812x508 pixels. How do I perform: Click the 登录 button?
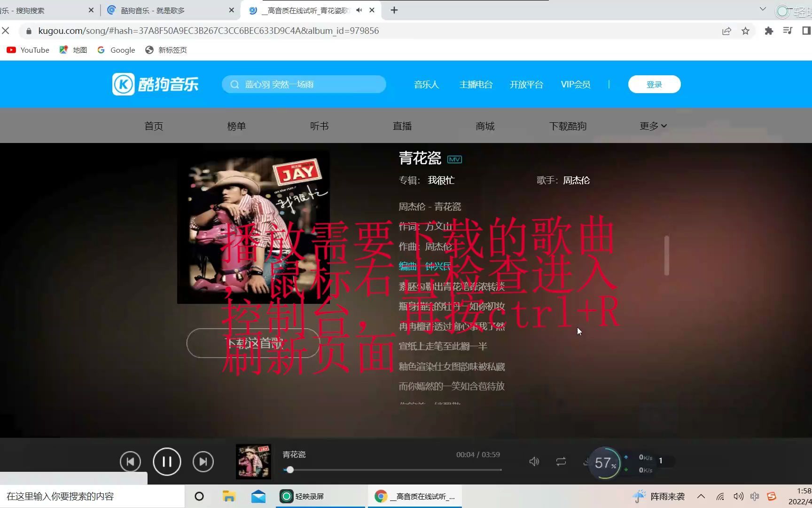click(x=654, y=84)
